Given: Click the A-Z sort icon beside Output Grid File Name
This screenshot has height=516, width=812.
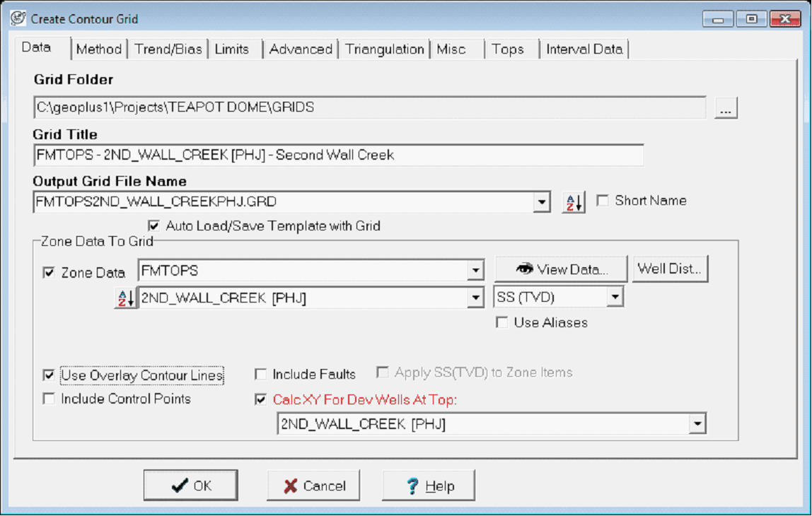Looking at the screenshot, I should (x=574, y=202).
